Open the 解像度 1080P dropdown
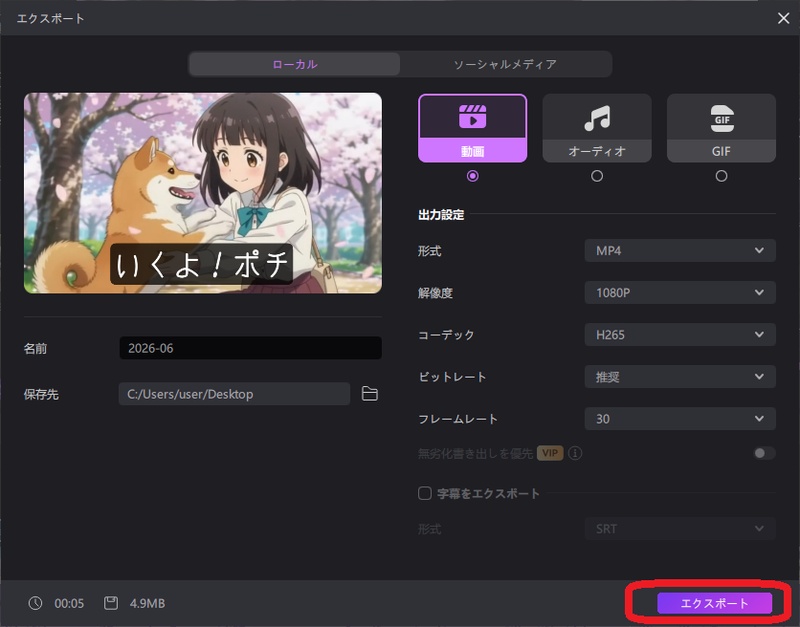Image resolution: width=800 pixels, height=627 pixels. [x=680, y=293]
